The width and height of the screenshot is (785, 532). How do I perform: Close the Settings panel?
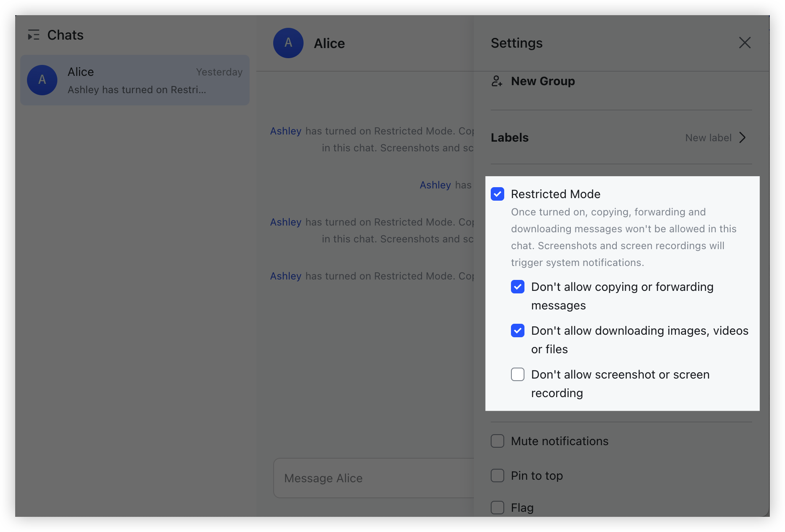pyautogui.click(x=745, y=43)
